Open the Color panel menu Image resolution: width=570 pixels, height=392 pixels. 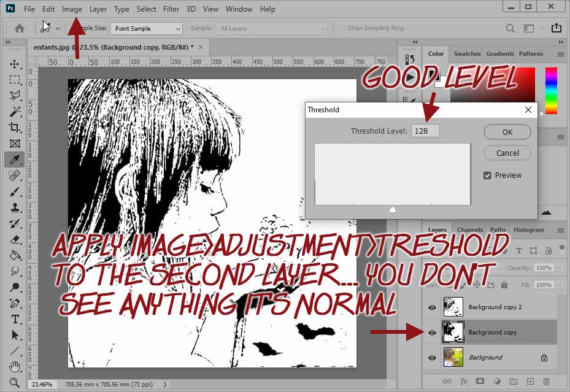(x=561, y=54)
